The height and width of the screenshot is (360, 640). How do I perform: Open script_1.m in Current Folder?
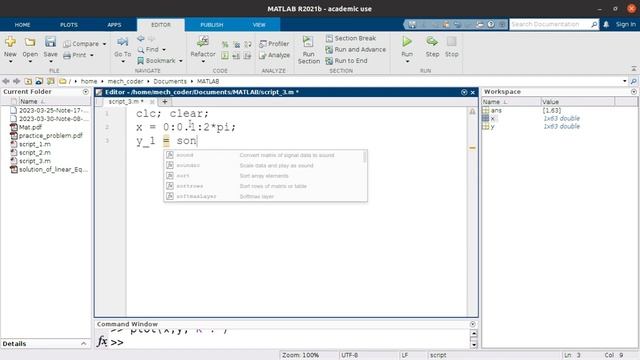[35, 144]
